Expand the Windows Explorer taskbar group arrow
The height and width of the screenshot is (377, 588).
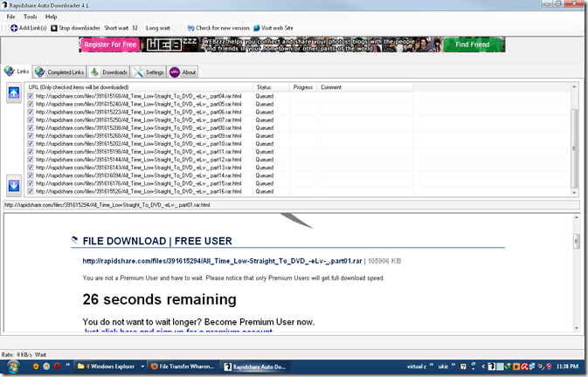tap(142, 367)
